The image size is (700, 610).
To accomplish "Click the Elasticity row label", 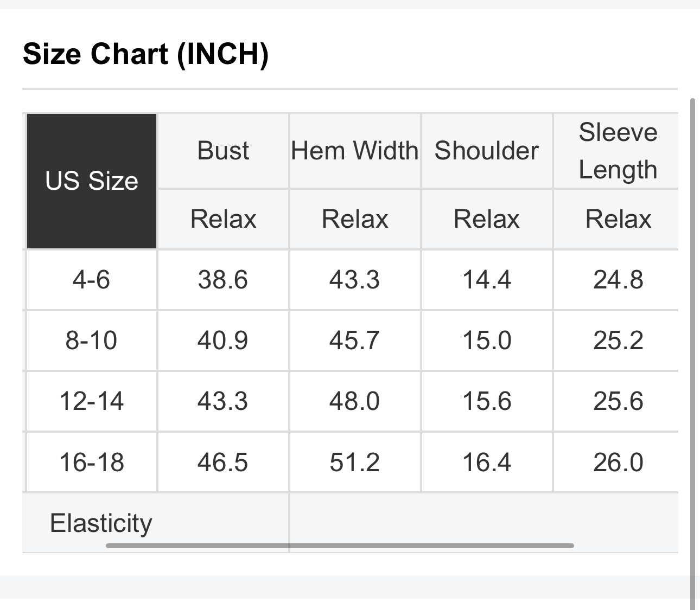I will pyautogui.click(x=101, y=523).
